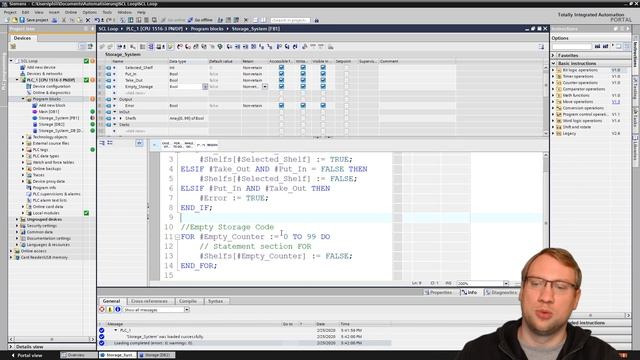Uncheck Writable checkbox for Put_In row

[303, 74]
